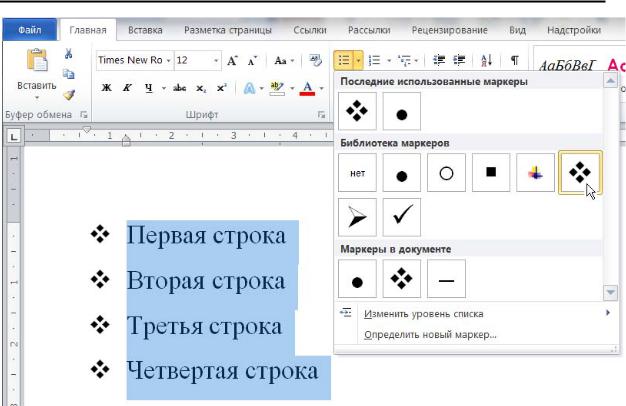This screenshot has width=626, height=406.
Task: Switch to the Рассылки tab
Action: pyautogui.click(x=369, y=30)
